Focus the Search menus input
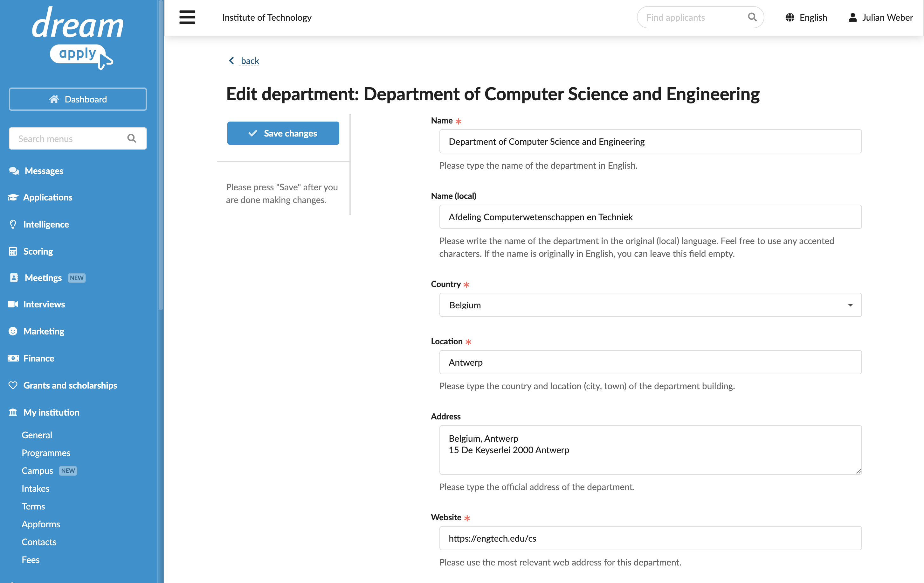Viewport: 924px width, 583px height. click(78, 138)
